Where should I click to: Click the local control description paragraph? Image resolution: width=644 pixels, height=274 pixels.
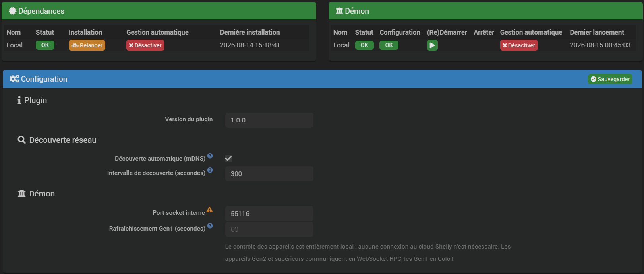[368, 253]
